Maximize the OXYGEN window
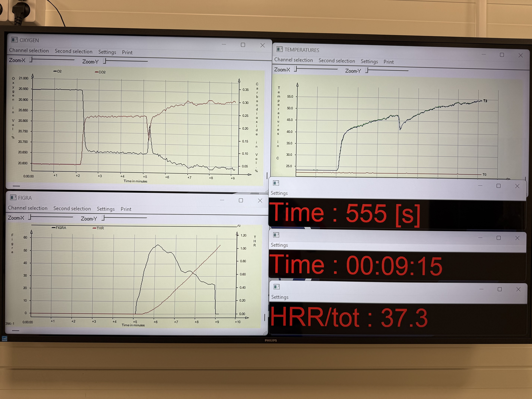 (243, 45)
